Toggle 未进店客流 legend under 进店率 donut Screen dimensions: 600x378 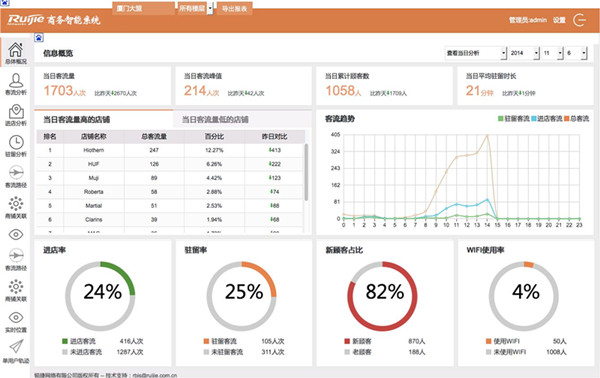(x=82, y=352)
